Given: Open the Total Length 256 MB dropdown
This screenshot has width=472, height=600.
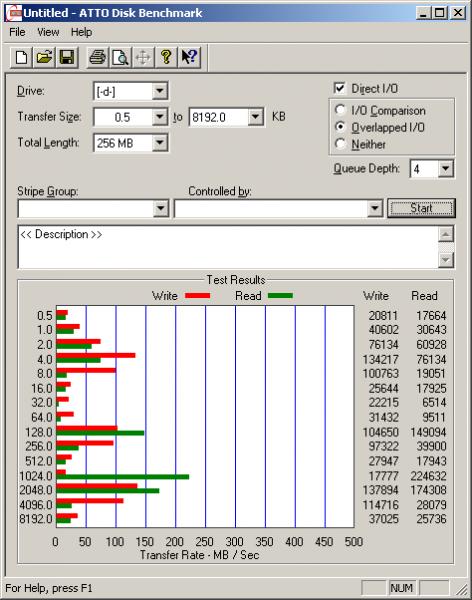Looking at the screenshot, I should [x=159, y=143].
